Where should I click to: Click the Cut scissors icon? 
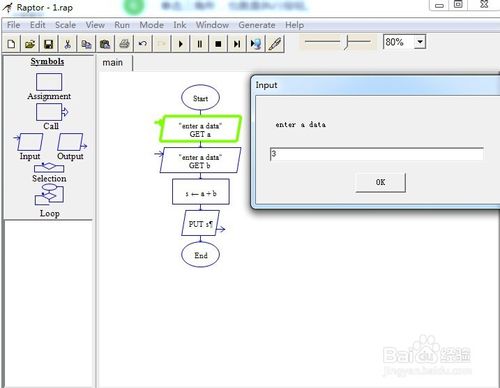tap(68, 44)
